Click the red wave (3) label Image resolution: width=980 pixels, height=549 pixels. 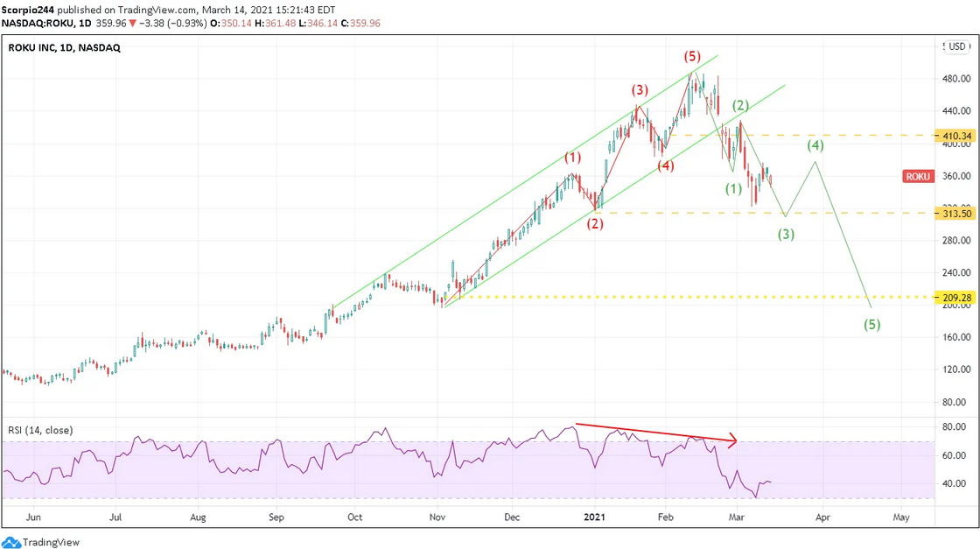click(x=640, y=90)
